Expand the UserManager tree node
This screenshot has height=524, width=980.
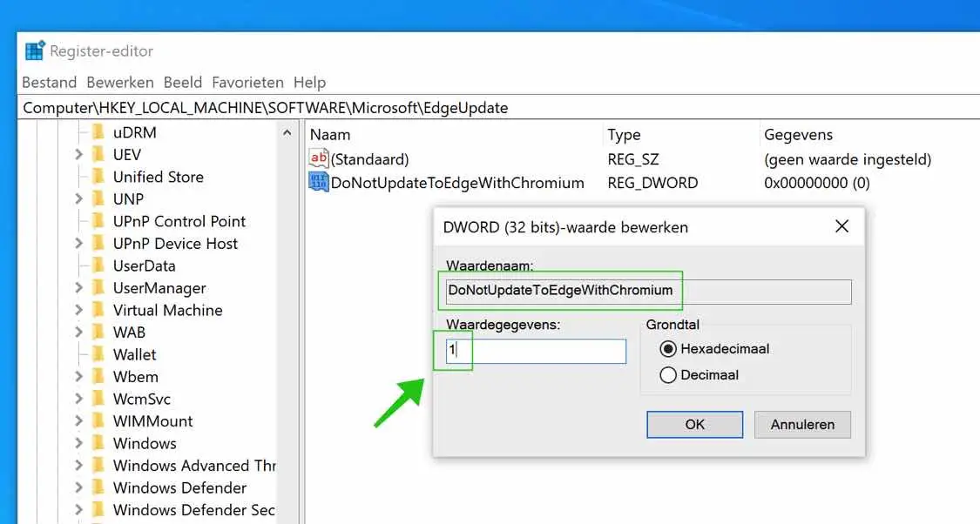tap(78, 287)
